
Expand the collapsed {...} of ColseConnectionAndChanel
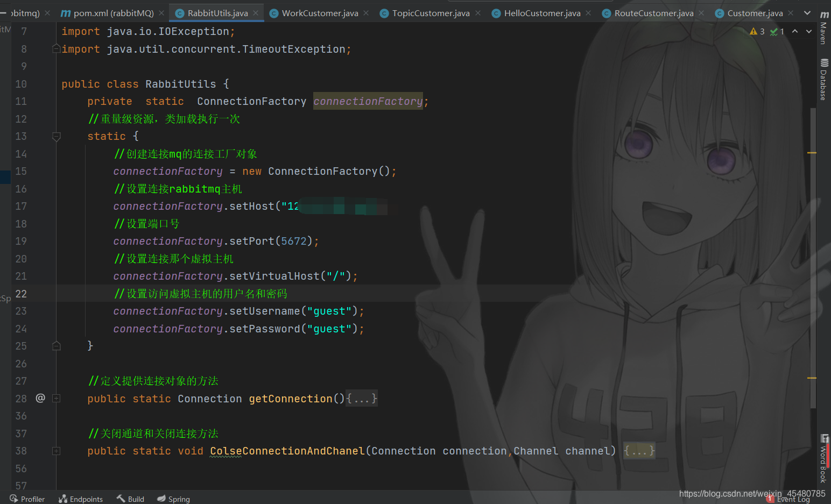(639, 451)
